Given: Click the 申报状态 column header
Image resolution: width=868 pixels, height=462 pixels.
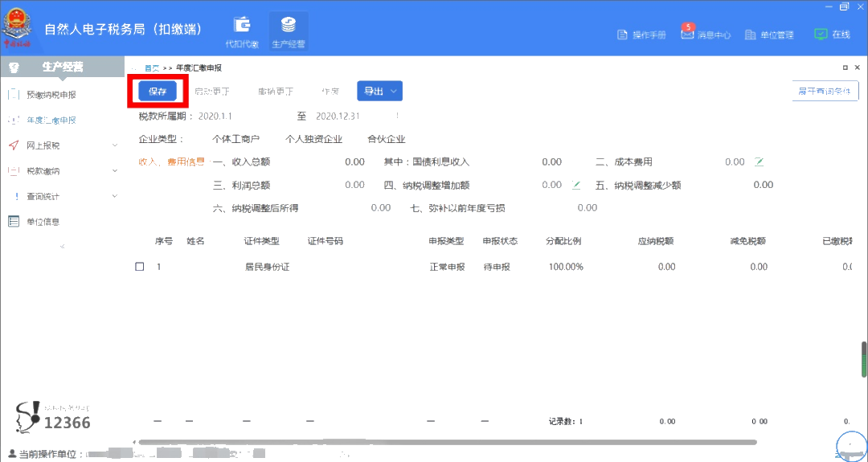Looking at the screenshot, I should pos(500,241).
